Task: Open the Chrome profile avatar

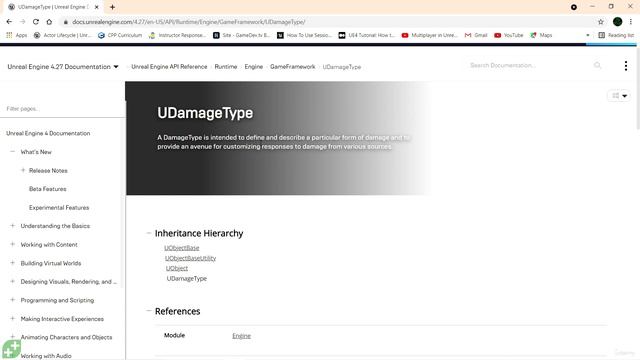Action: [617, 22]
